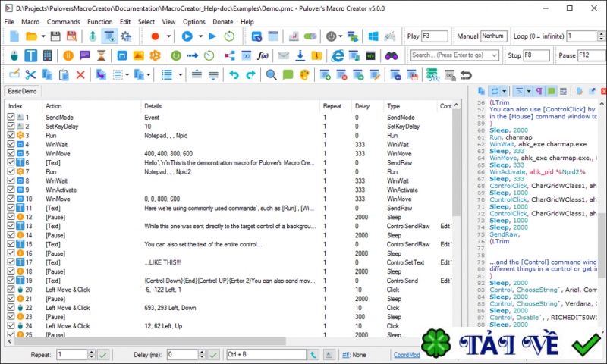Screen dimensions: 607x364
Task: Expand the Open file dropdown arrow
Action: (x=43, y=36)
